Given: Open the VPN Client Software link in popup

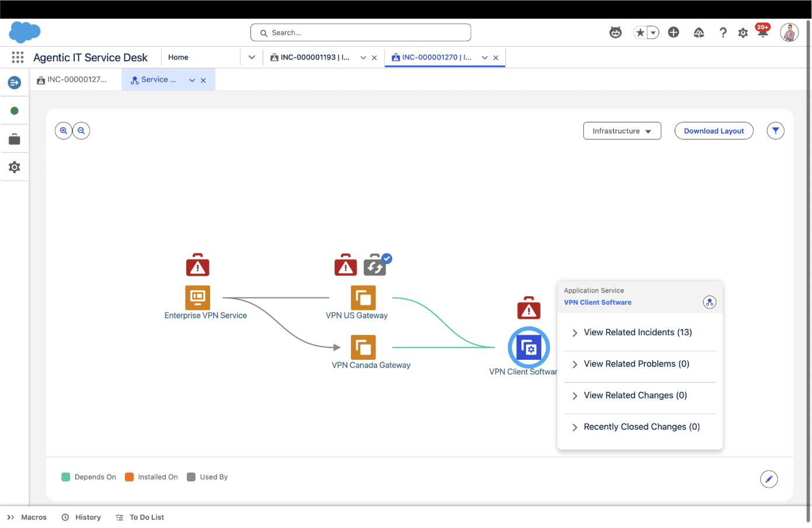Looking at the screenshot, I should (597, 303).
